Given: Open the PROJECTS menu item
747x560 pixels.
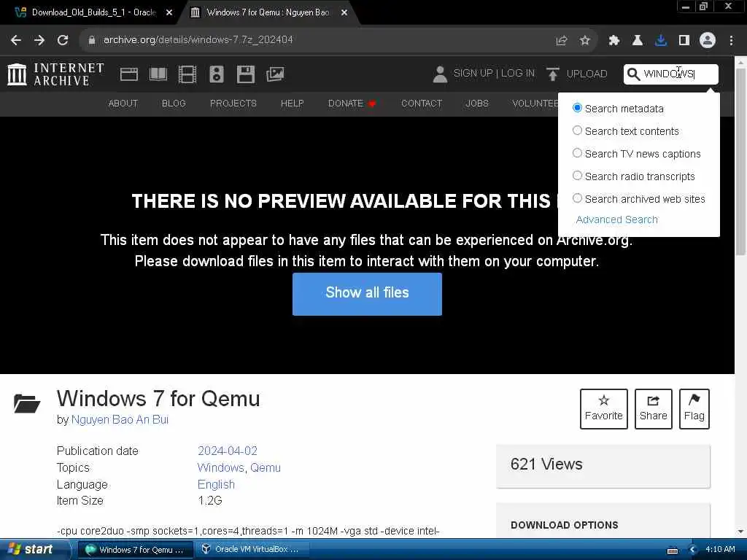Looking at the screenshot, I should [x=233, y=104].
